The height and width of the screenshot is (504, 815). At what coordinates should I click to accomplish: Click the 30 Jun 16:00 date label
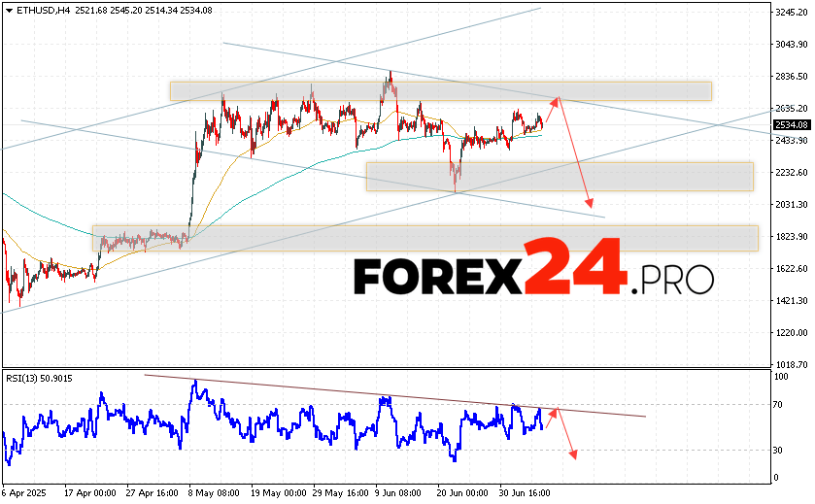pyautogui.click(x=525, y=492)
